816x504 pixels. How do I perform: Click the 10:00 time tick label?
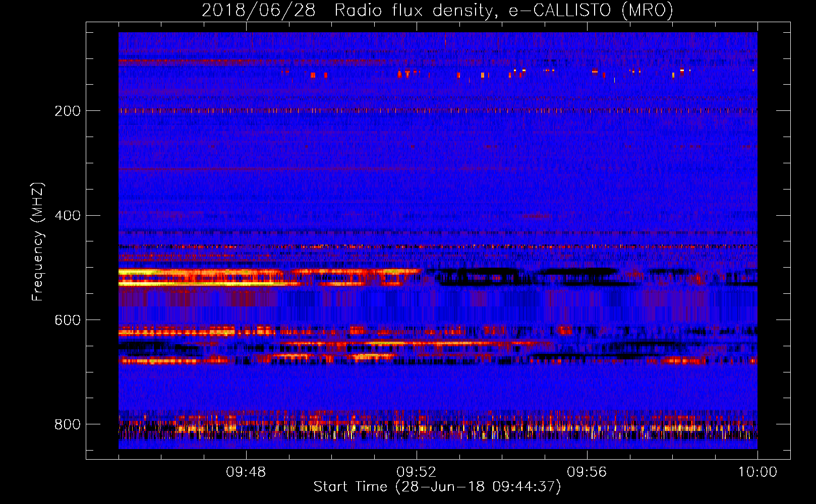tap(757, 472)
